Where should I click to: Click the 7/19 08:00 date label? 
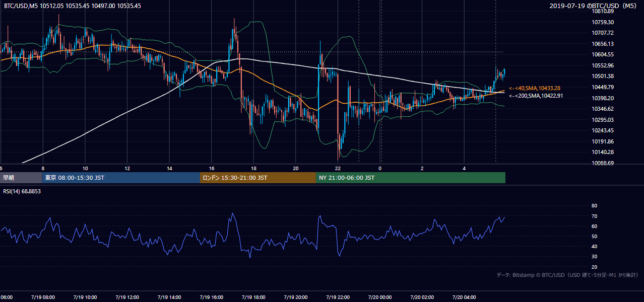click(x=43, y=297)
